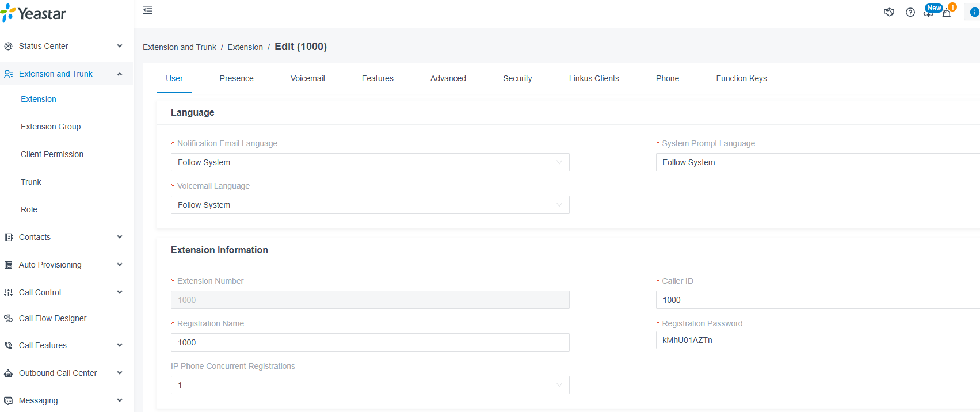980x412 pixels.
Task: Expand the Call Control chevron
Action: (x=120, y=292)
